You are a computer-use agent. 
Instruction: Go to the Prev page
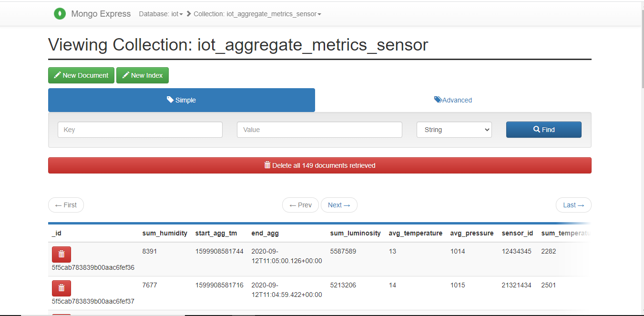300,205
